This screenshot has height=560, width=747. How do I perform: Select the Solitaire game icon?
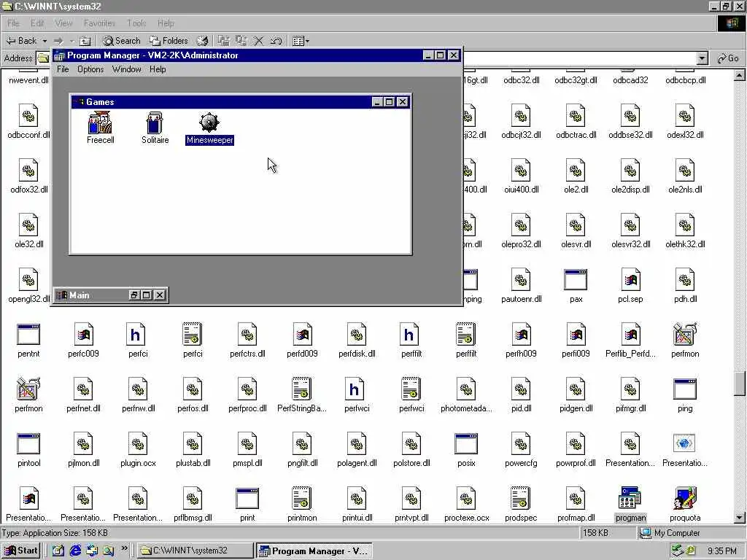point(155,122)
